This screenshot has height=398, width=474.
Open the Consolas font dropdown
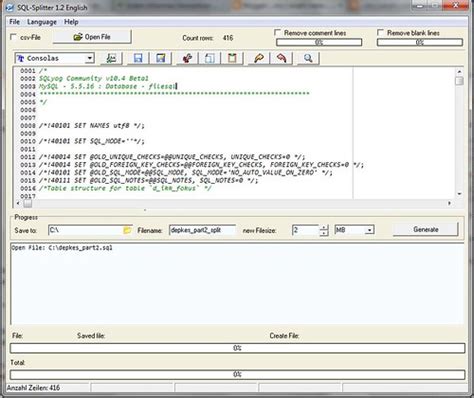coord(89,58)
